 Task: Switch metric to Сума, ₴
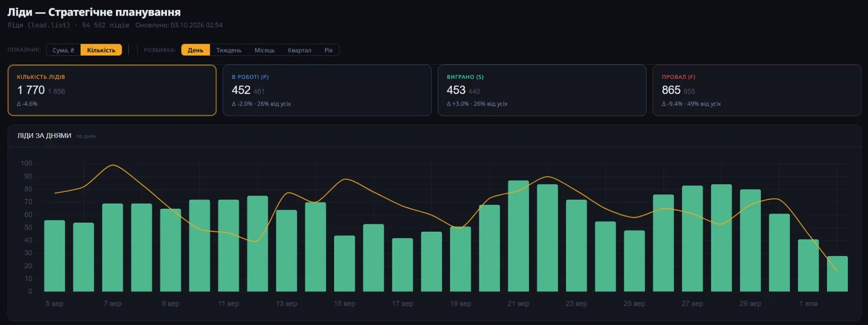click(63, 50)
